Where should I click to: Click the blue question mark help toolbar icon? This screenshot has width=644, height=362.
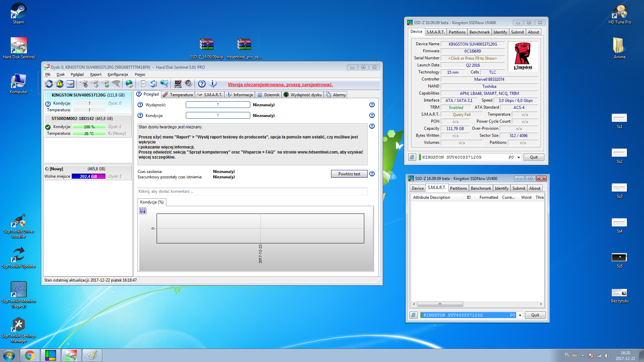tap(202, 84)
